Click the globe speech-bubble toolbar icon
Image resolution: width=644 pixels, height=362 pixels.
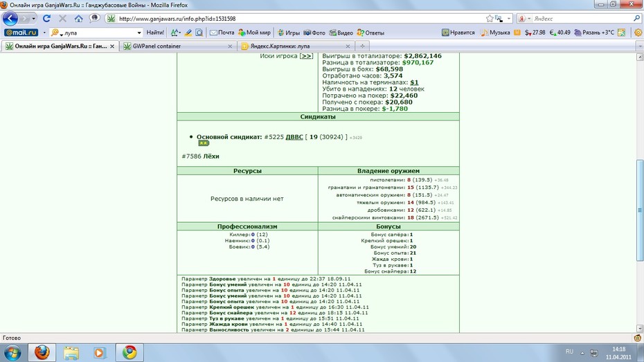[94, 18]
